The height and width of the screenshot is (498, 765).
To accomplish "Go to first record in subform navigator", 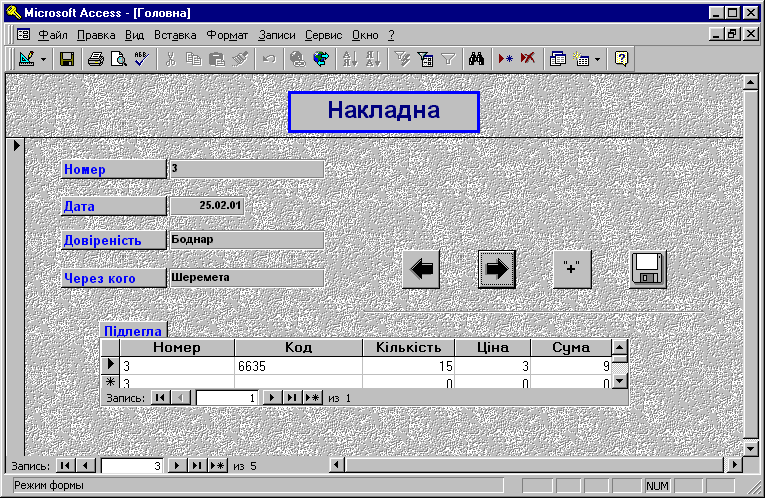I will 160,398.
